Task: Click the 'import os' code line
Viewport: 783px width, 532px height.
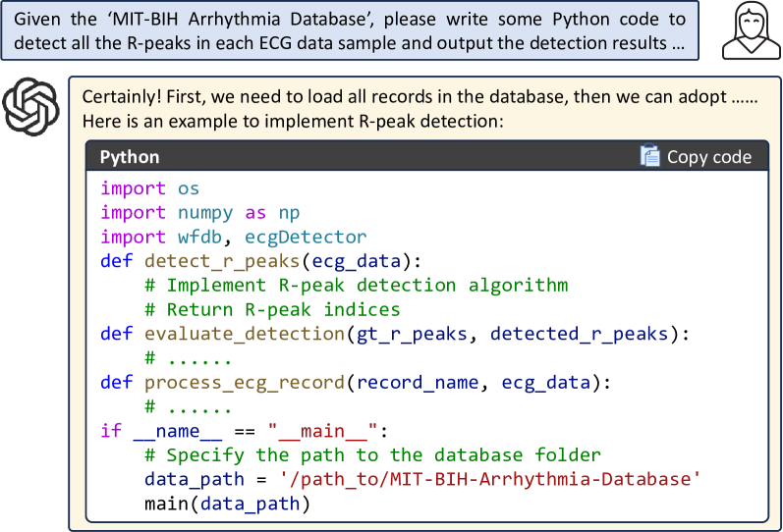Action: point(149,187)
